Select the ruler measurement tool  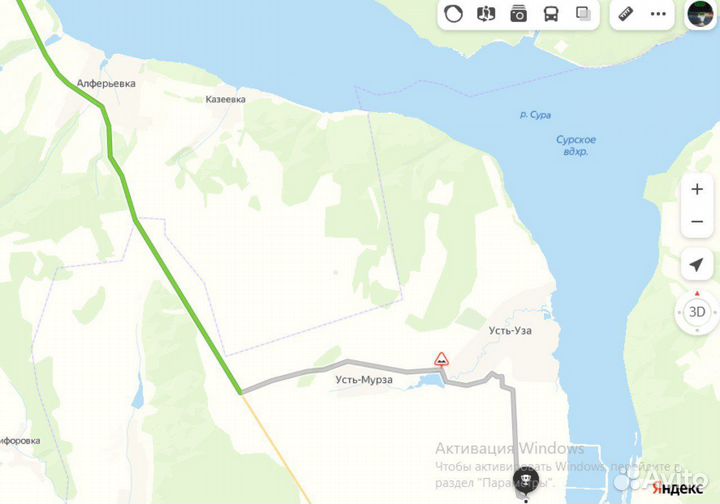[x=625, y=14]
